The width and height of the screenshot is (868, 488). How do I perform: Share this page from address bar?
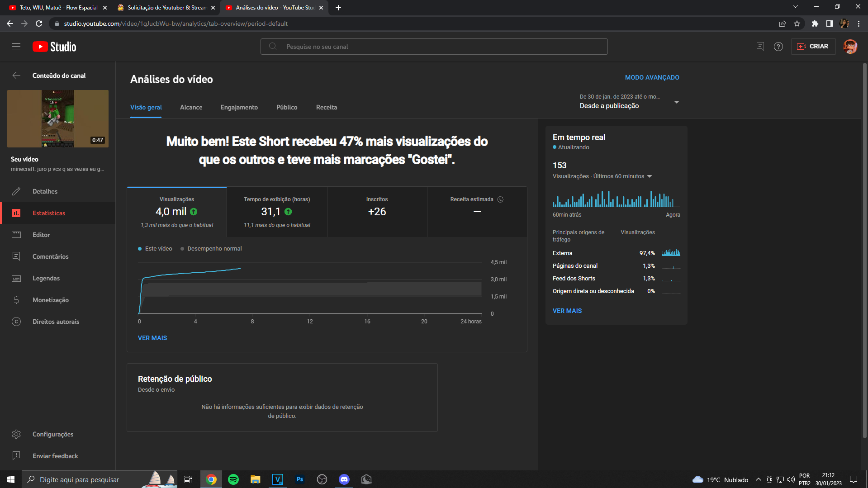[x=783, y=24]
